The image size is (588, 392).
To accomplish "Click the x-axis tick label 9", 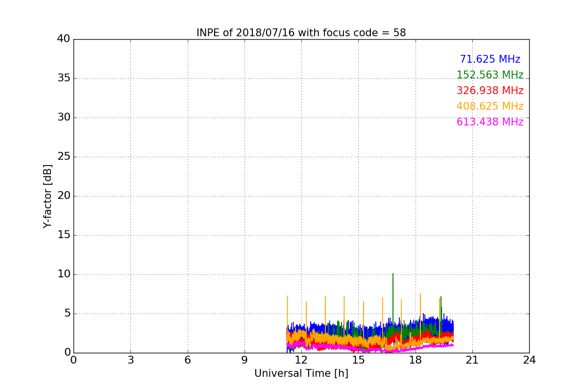I will (245, 360).
